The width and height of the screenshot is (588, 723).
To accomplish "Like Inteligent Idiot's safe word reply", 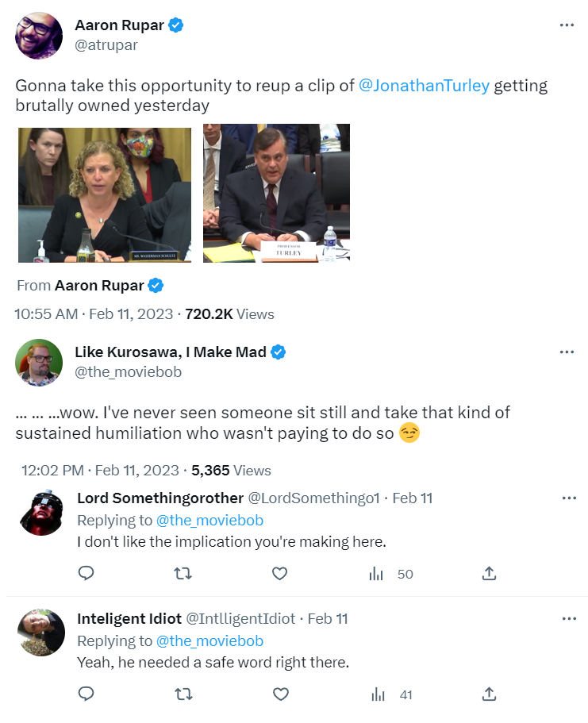I will [x=280, y=694].
